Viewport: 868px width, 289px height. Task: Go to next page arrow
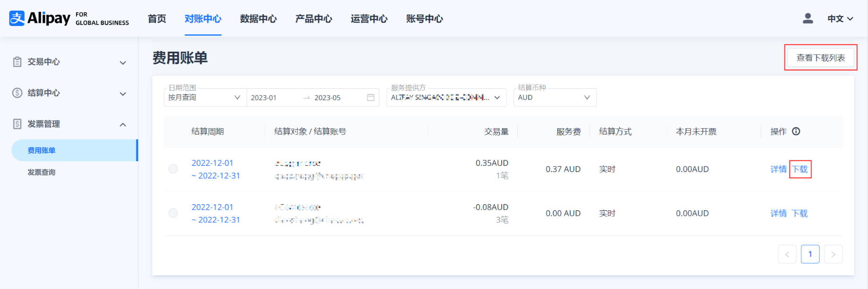pyautogui.click(x=833, y=255)
